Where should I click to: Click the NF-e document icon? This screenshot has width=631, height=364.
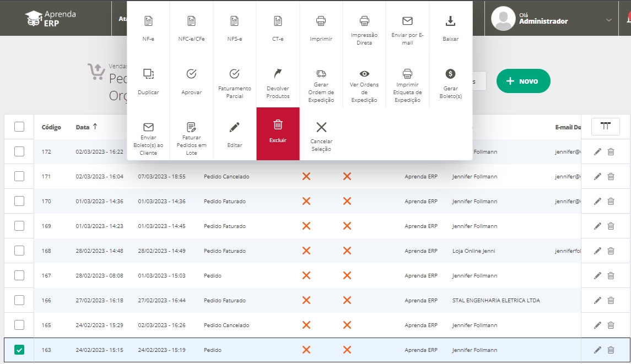[x=148, y=21]
